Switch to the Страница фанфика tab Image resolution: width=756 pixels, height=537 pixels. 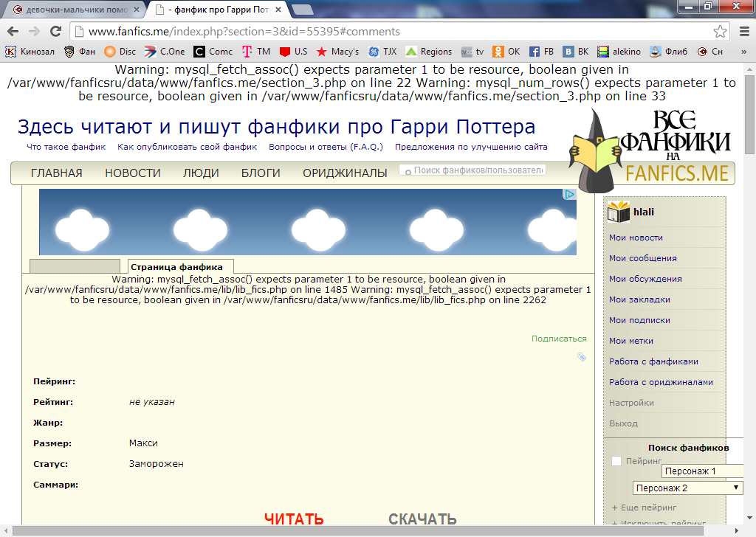click(179, 266)
